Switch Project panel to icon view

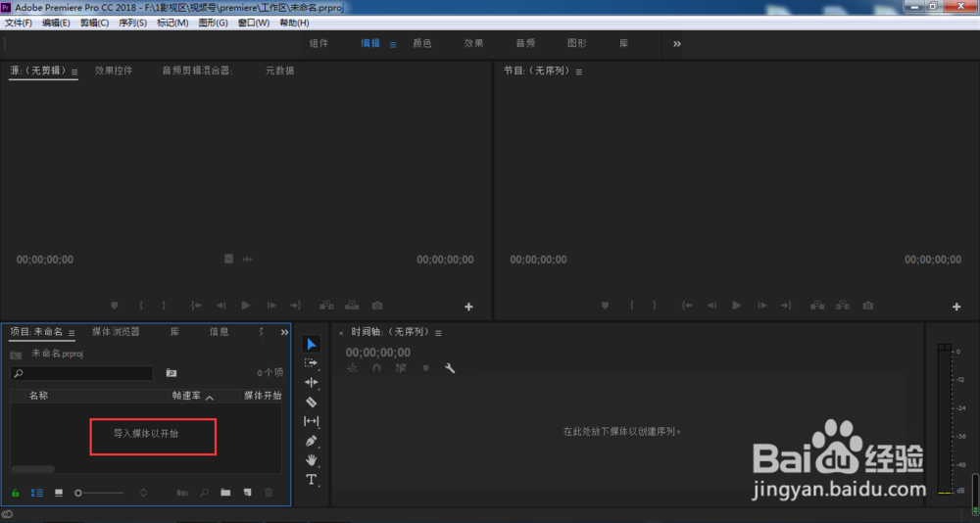coord(59,493)
